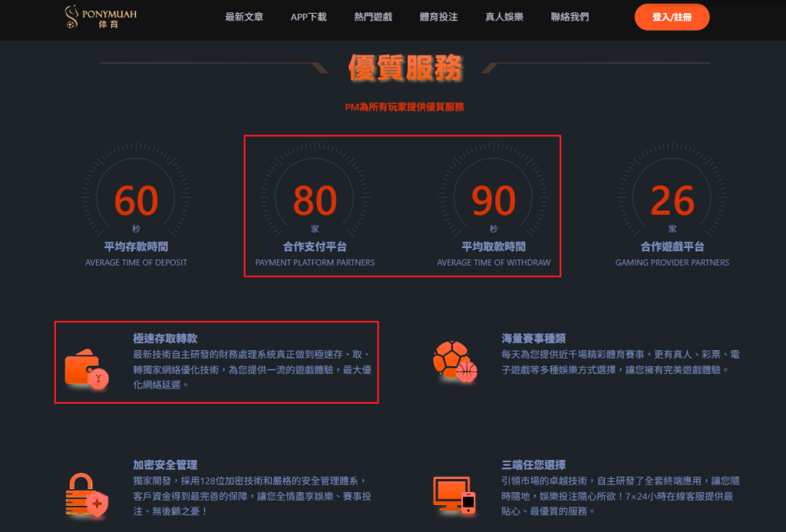Open the 體育投注 navigation link

438,17
